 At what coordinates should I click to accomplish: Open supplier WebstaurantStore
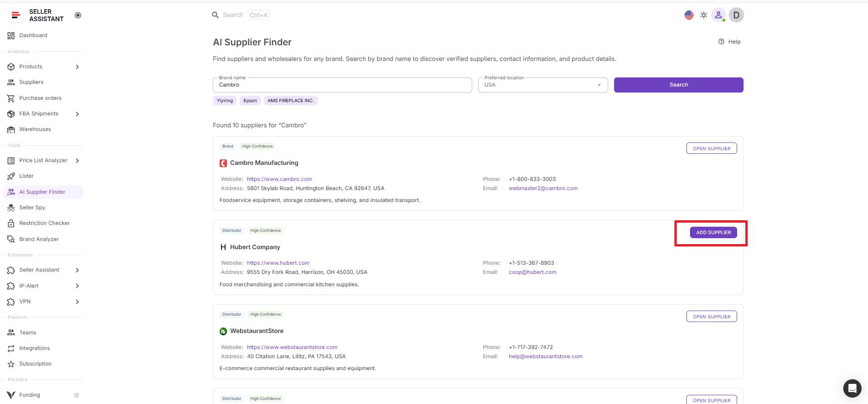(x=712, y=317)
